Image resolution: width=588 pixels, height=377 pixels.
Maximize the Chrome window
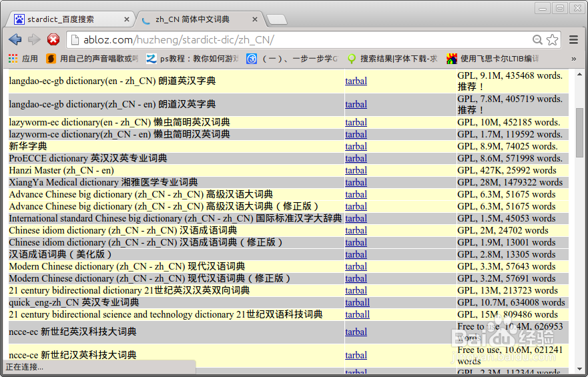(x=560, y=8)
